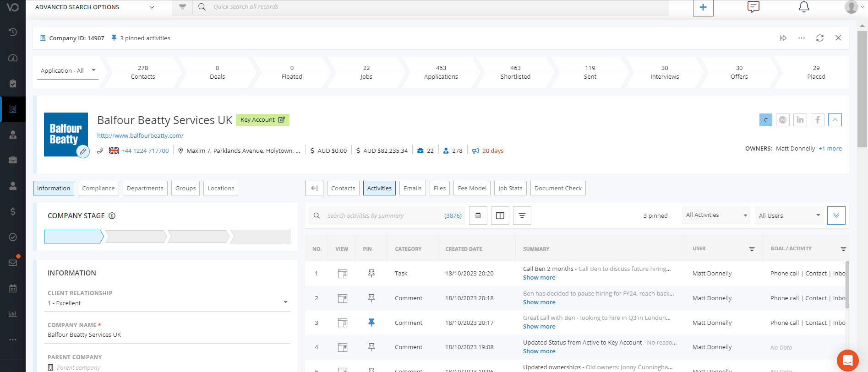The height and width of the screenshot is (372, 868).
Task: Open the calendar sidebar icon
Action: point(13,288)
